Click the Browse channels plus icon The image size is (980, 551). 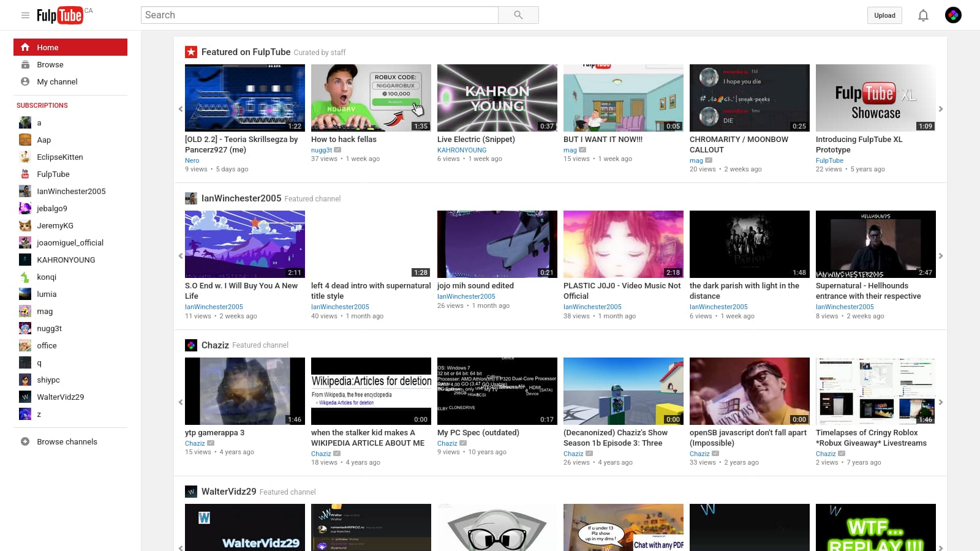[25, 441]
